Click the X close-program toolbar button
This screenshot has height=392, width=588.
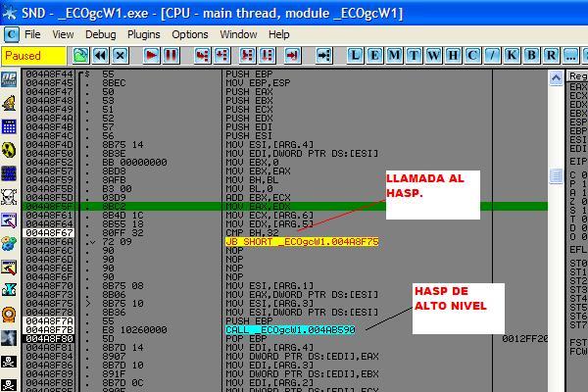(120, 56)
